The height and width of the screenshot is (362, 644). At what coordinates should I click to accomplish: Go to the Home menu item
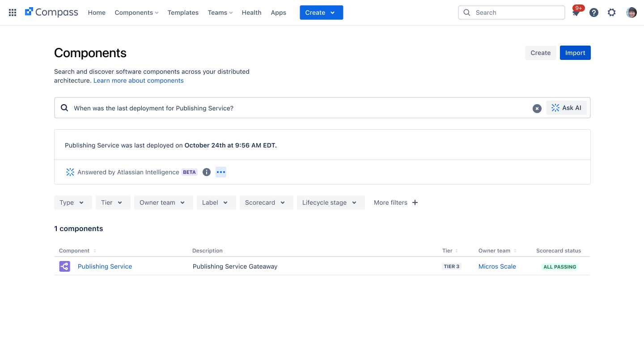pos(97,13)
